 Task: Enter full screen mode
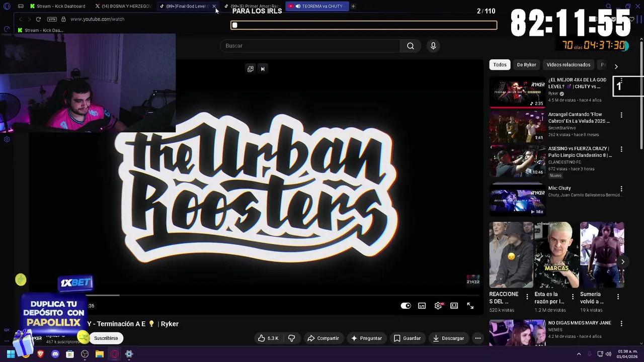coord(470,306)
